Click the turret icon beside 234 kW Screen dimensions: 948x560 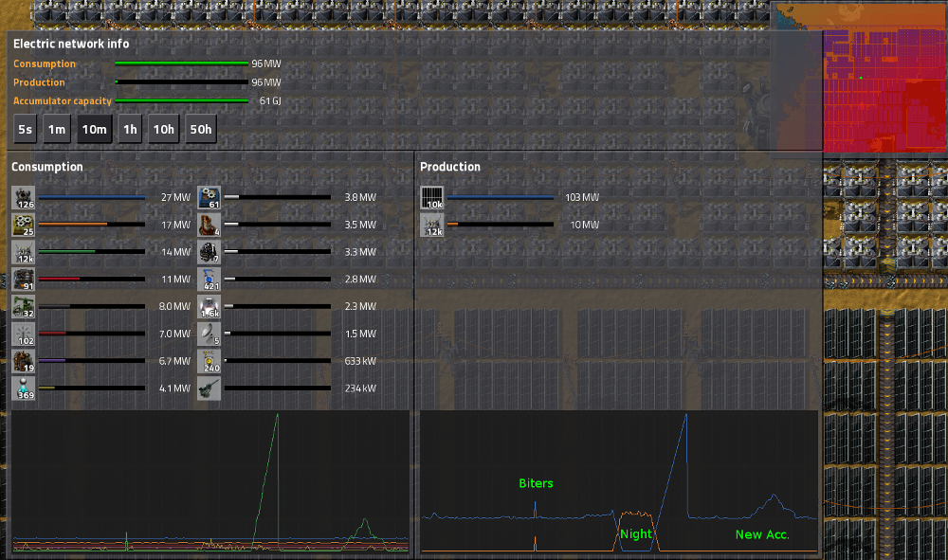coord(210,388)
